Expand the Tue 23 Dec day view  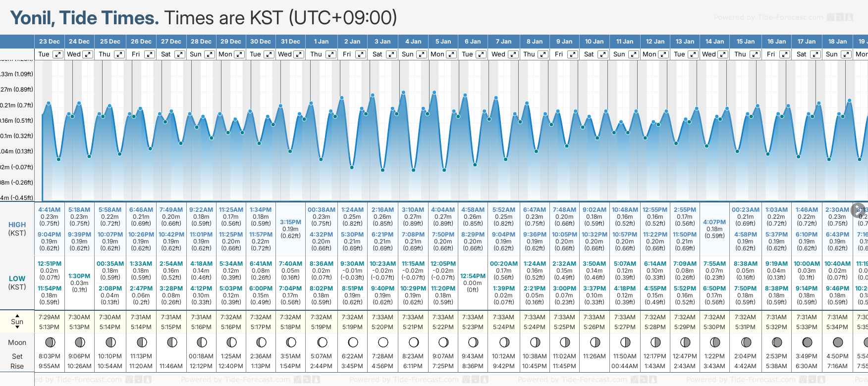coord(58,54)
